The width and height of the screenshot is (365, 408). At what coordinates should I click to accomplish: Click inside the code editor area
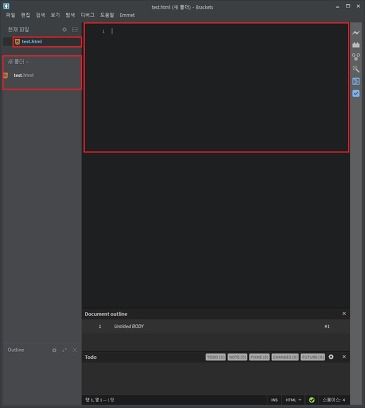click(217, 87)
